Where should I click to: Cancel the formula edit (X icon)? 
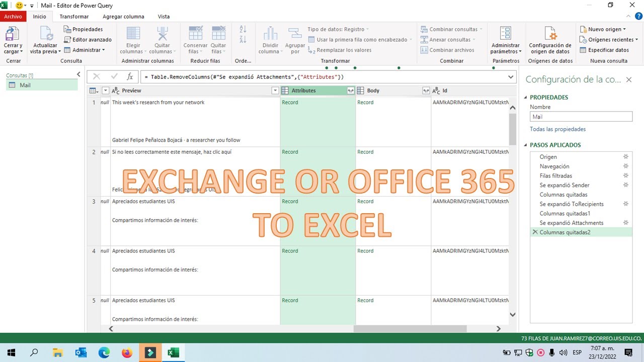[x=97, y=77]
